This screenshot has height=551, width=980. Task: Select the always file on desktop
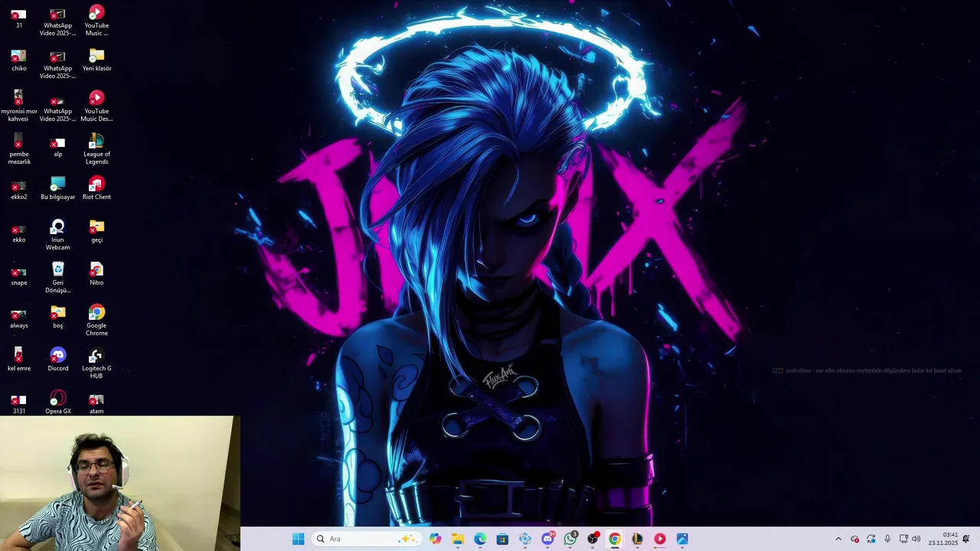coord(19,317)
